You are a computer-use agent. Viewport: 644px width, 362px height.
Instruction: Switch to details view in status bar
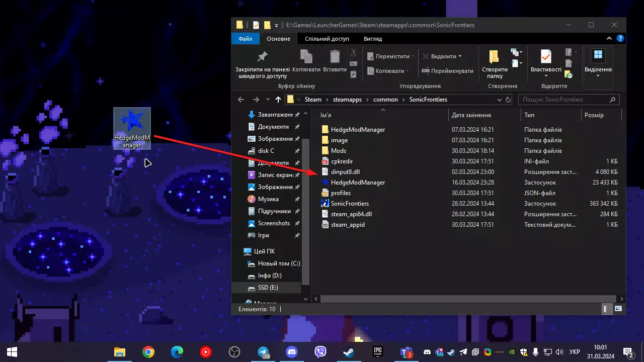pos(608,309)
